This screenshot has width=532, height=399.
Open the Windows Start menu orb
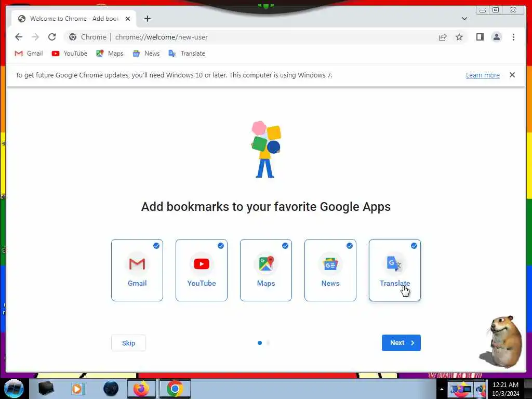click(x=14, y=389)
